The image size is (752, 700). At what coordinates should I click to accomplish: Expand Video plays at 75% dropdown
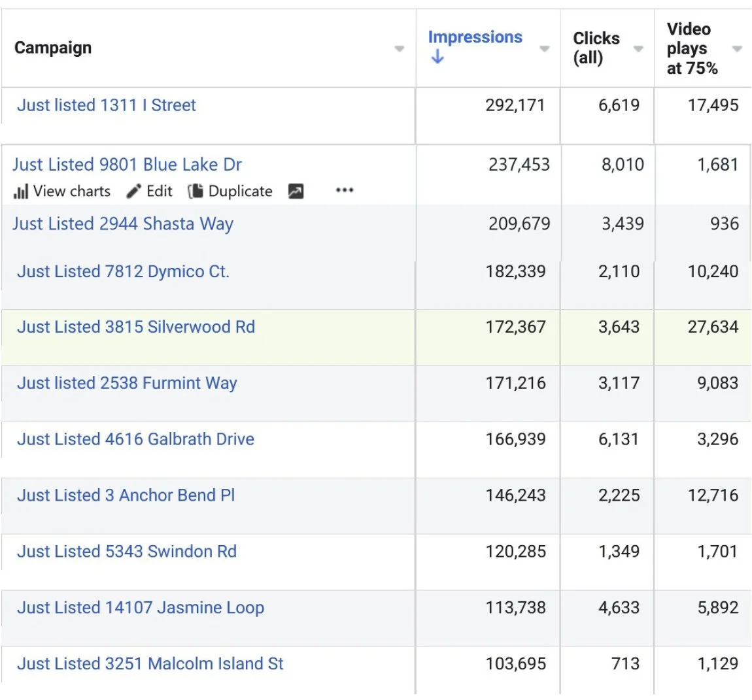coord(737,48)
